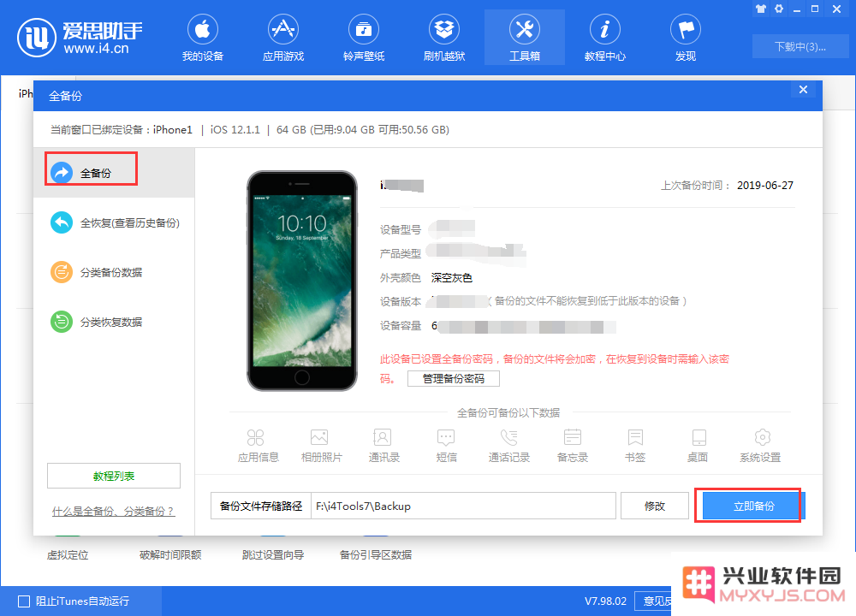This screenshot has height=616, width=856.
Task: Open the 工具箱 toolbox section
Action: [x=525, y=38]
